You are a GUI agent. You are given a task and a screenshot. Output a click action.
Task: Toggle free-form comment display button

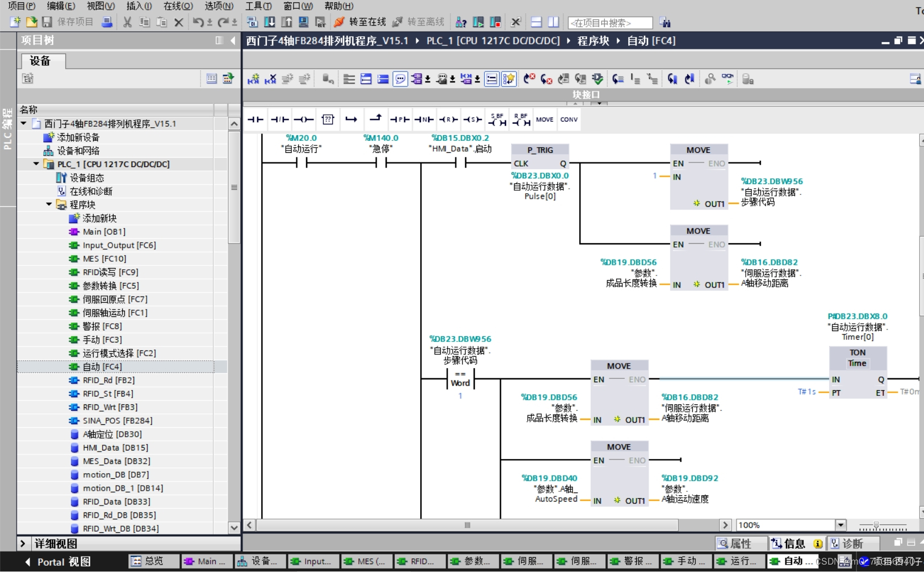(400, 79)
